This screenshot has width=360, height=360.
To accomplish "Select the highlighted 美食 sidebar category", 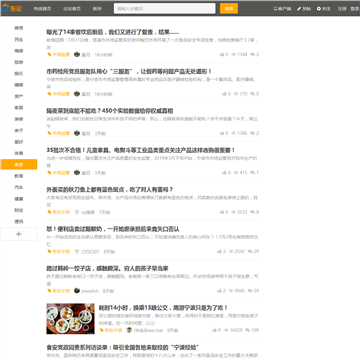I will 19,164.
